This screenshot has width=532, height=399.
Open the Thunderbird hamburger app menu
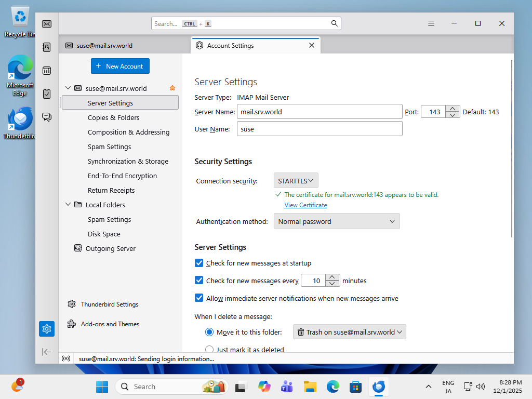click(431, 23)
